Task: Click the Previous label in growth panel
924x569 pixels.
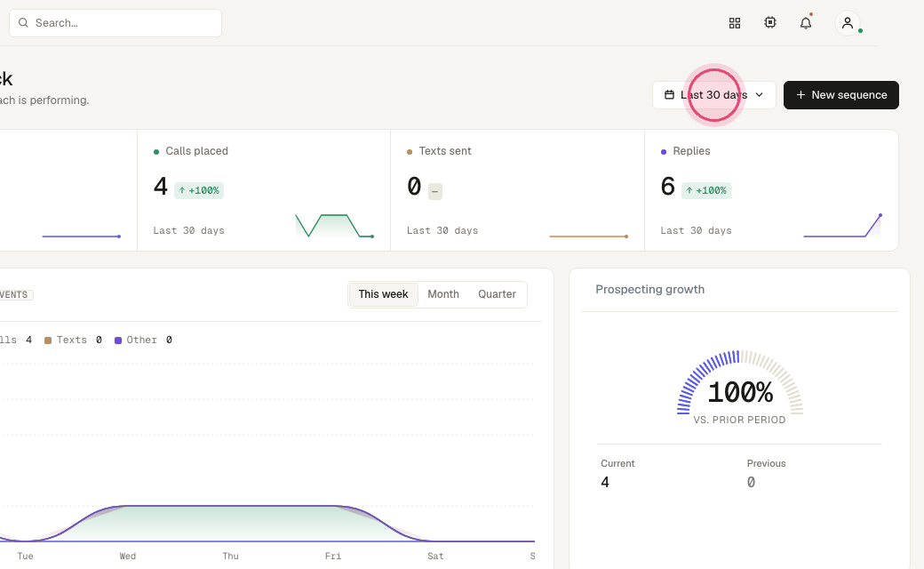Action: (x=766, y=463)
